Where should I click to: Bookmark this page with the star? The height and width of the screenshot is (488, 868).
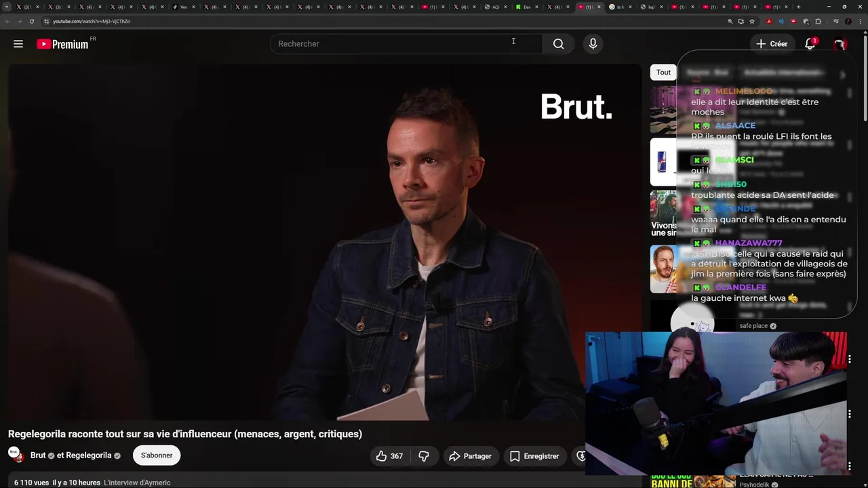752,21
